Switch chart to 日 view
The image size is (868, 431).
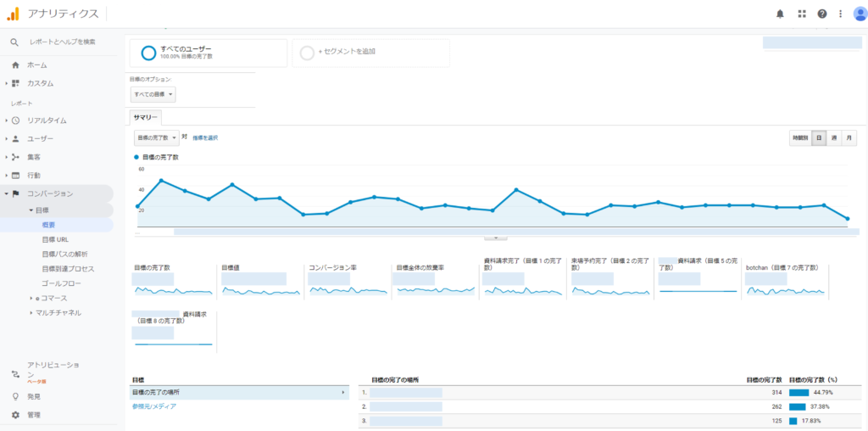point(820,137)
